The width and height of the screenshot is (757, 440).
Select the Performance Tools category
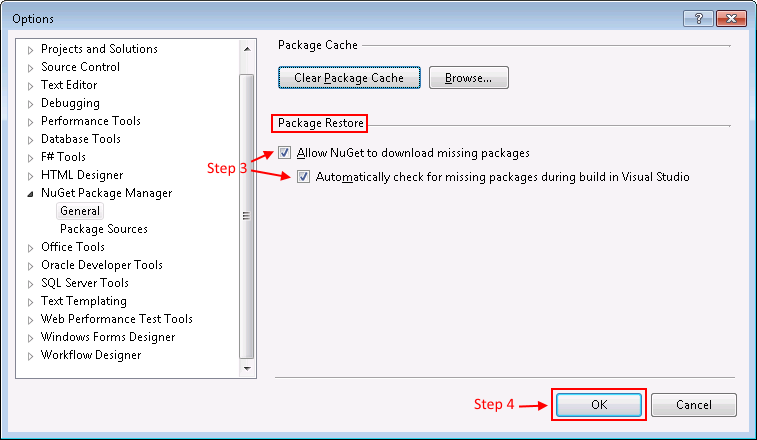point(91,121)
